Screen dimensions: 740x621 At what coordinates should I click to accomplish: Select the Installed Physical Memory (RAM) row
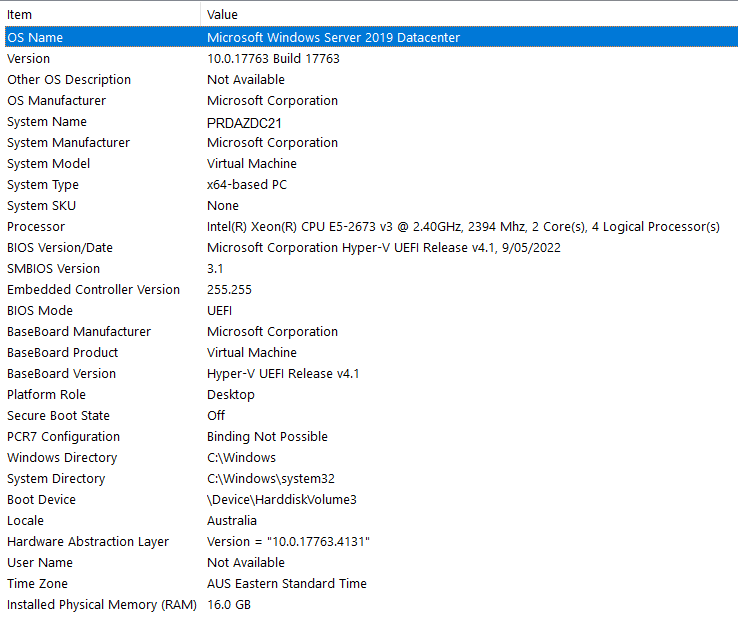coord(371,604)
